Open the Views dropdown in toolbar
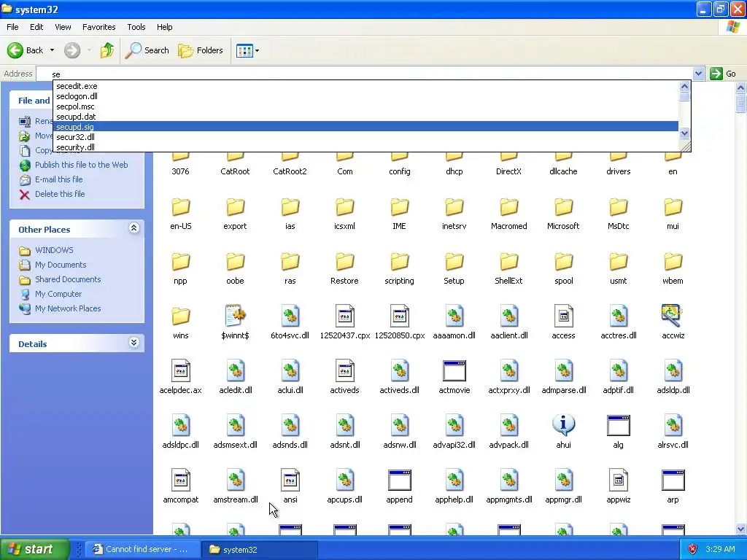 248,50
